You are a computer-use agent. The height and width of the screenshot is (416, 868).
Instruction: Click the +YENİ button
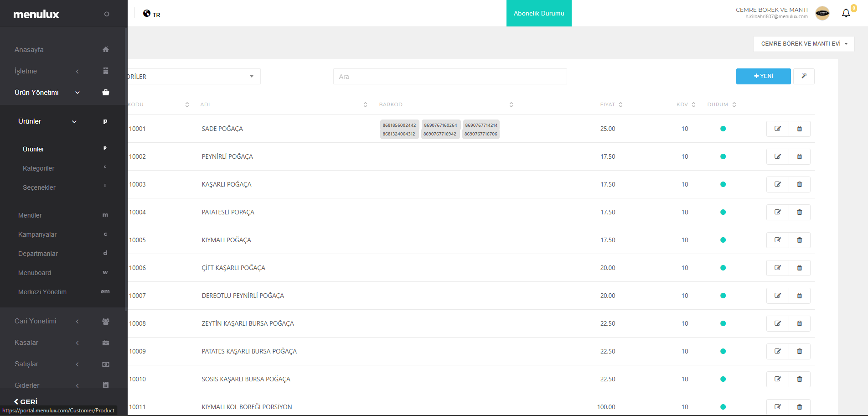(764, 76)
